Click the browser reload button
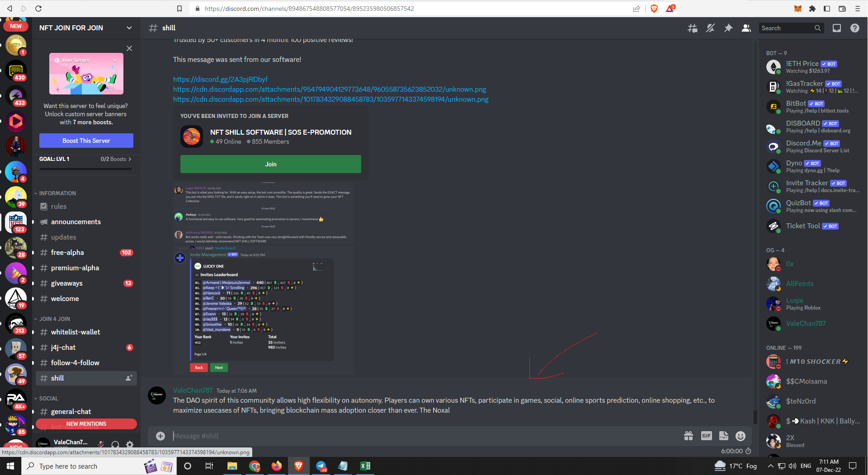This screenshot has height=475, width=868. [x=38, y=9]
